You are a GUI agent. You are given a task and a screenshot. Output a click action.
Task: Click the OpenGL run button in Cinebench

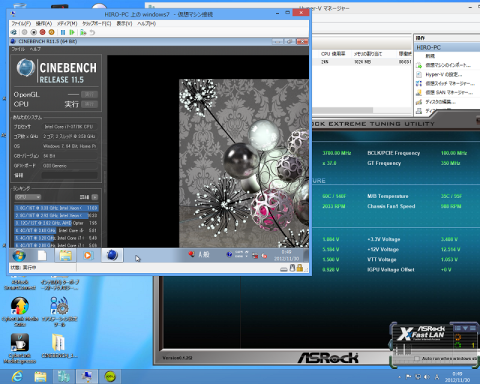[89, 95]
